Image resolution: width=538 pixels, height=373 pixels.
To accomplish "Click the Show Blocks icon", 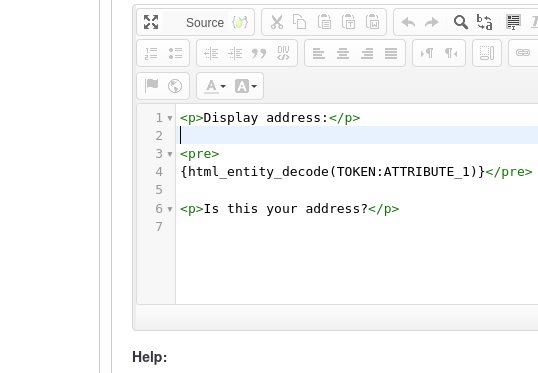I will coord(487,53).
